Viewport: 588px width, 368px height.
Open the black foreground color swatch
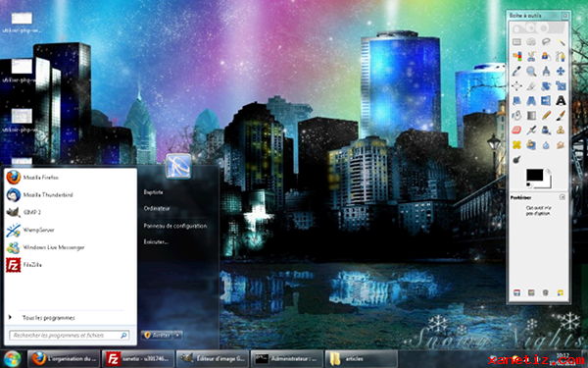[x=534, y=175]
